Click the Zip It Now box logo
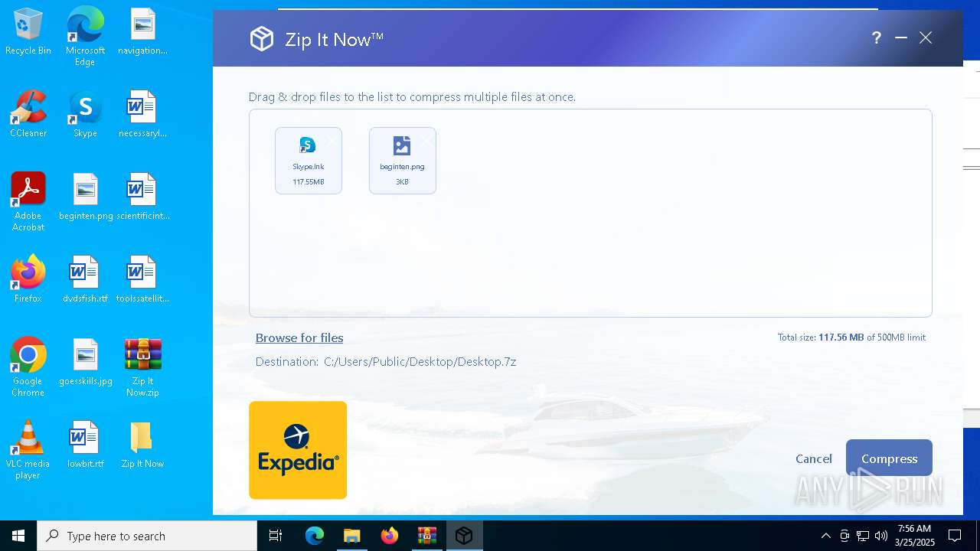The height and width of the screenshot is (551, 980). [262, 38]
